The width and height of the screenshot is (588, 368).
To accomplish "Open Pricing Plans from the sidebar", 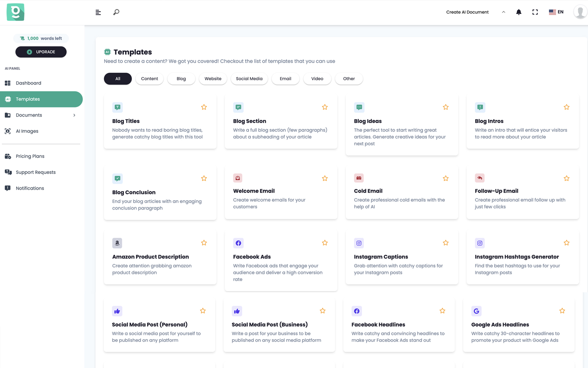I will (x=31, y=156).
